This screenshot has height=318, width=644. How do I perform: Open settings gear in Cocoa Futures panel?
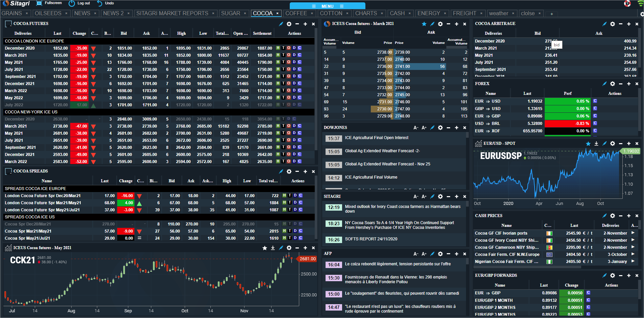[289, 24]
